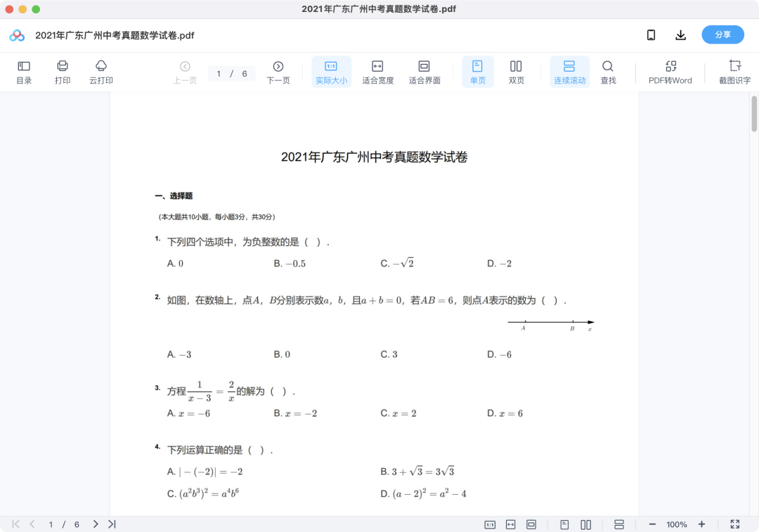
Task: Go to next page with 下一页
Action: 278,72
